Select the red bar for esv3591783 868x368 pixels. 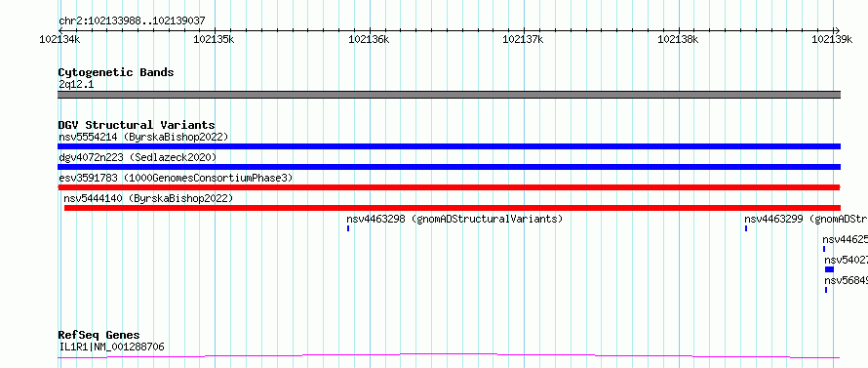(x=450, y=187)
